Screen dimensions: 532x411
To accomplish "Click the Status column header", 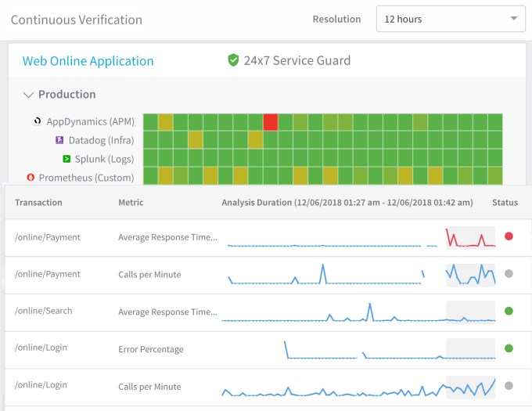I will [x=505, y=203].
